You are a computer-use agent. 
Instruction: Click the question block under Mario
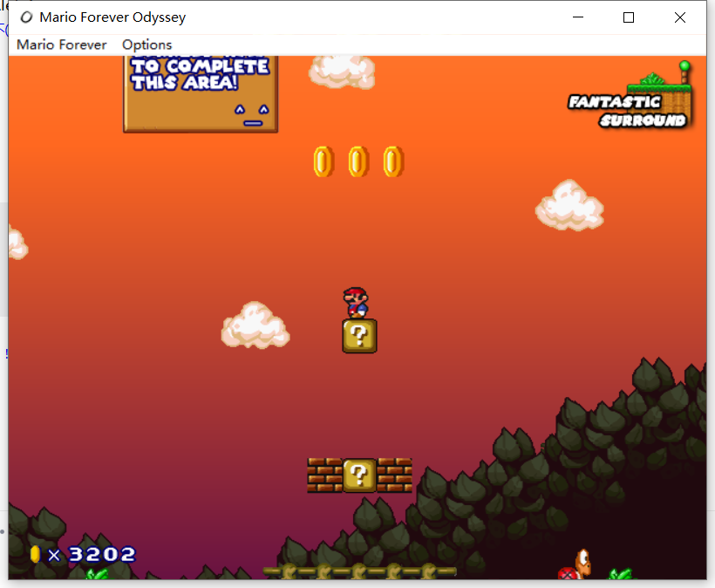click(x=359, y=336)
